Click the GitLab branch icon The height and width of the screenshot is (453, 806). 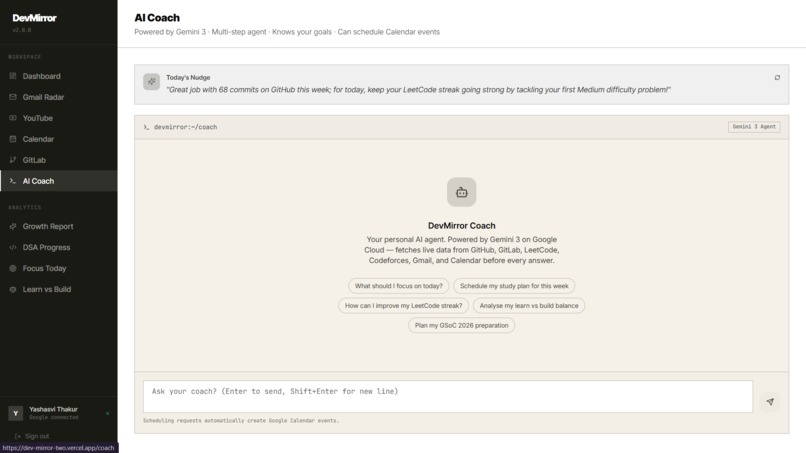13,160
